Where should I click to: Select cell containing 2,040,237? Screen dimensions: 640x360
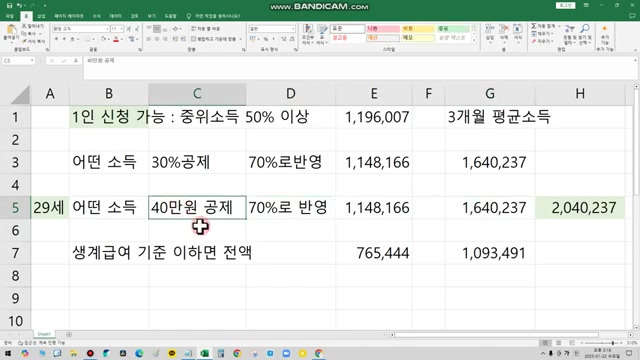pyautogui.click(x=580, y=208)
